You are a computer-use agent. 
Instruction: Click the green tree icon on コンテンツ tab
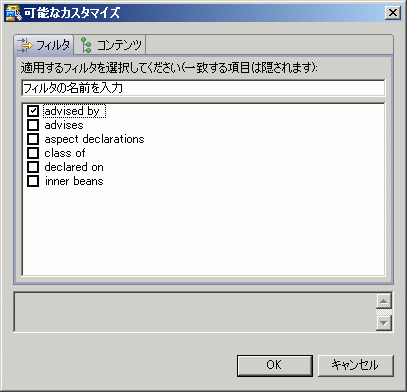pos(86,45)
